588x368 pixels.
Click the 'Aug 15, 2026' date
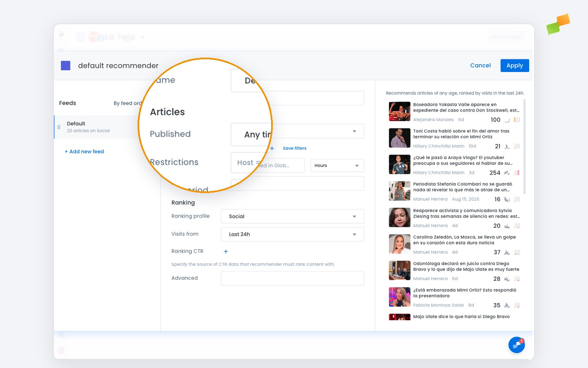(465, 200)
